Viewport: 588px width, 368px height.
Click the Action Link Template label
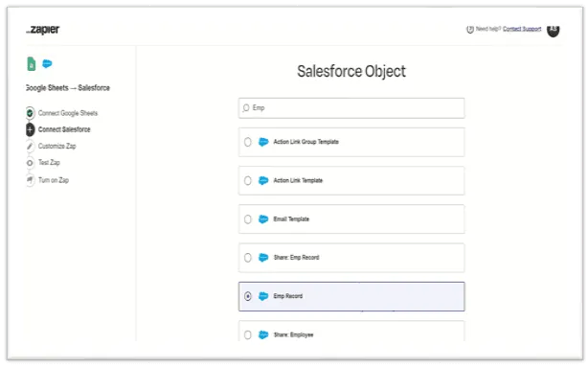click(298, 180)
